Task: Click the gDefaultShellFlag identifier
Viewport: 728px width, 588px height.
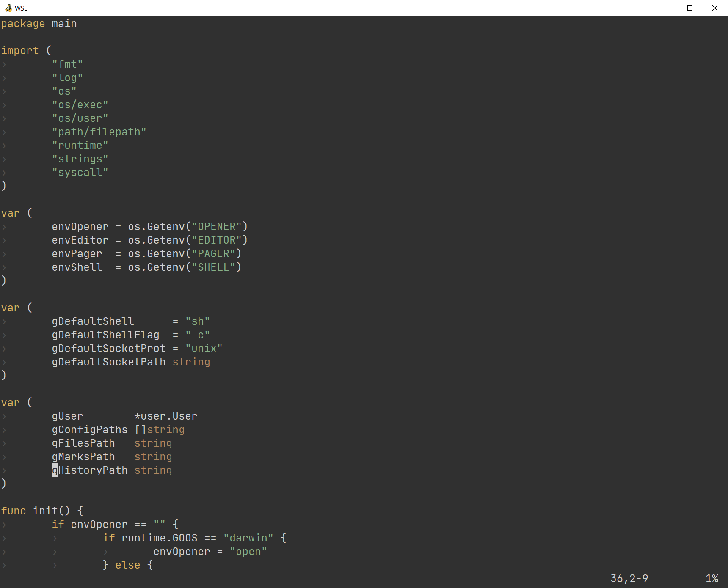Action: coord(105,335)
